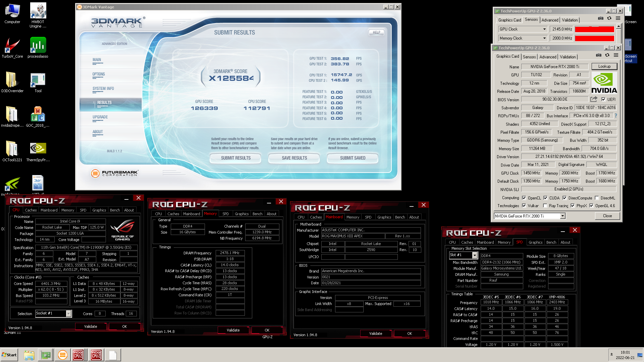Open the GOC_2018 desktop icon
644x362 pixels.
[x=38, y=117]
